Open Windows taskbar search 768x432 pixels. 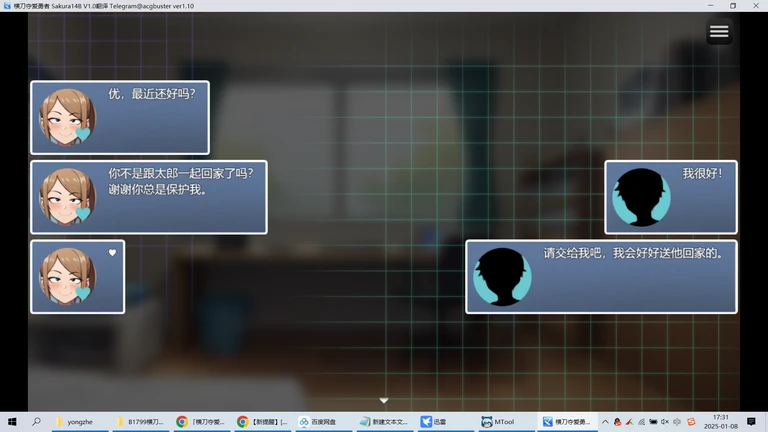point(37,422)
